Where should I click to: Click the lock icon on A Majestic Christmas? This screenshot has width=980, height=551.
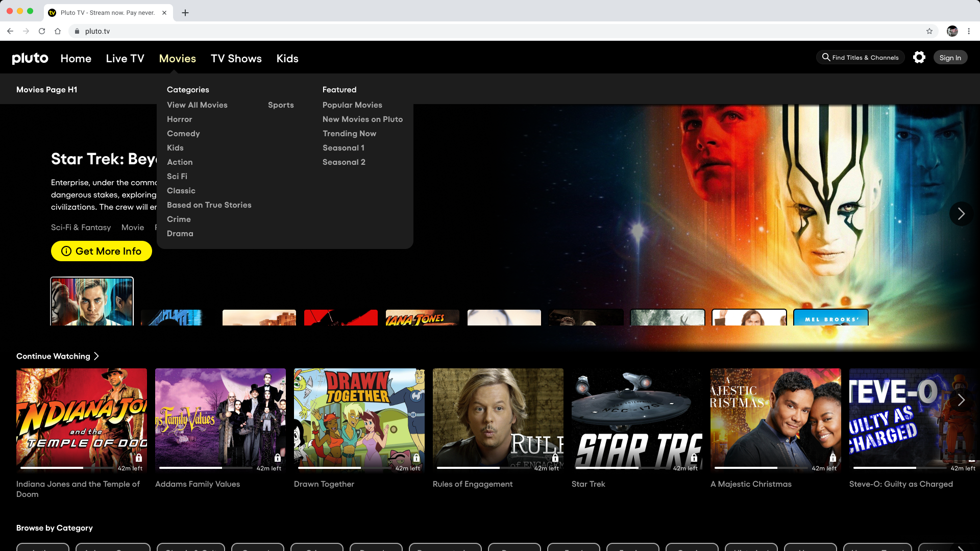pos(833,458)
